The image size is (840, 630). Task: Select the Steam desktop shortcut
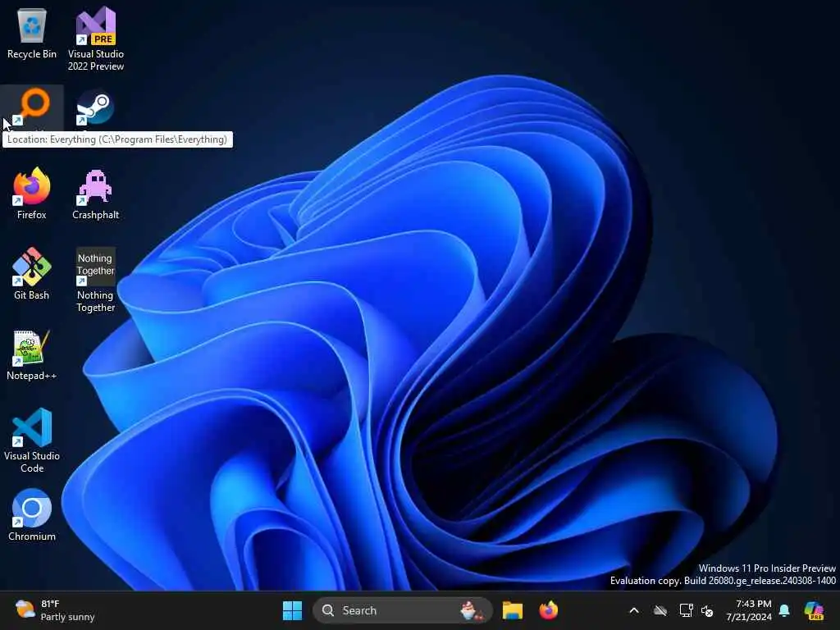(x=95, y=107)
